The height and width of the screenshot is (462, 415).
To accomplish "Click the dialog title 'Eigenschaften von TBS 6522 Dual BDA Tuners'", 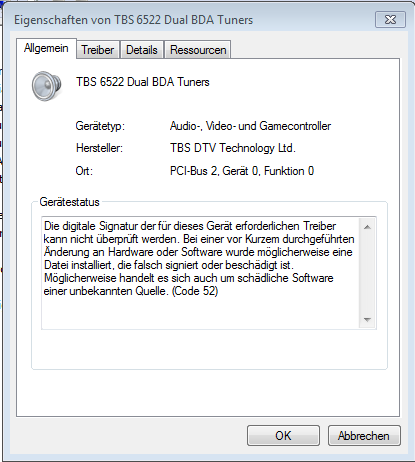I will pos(133,20).
